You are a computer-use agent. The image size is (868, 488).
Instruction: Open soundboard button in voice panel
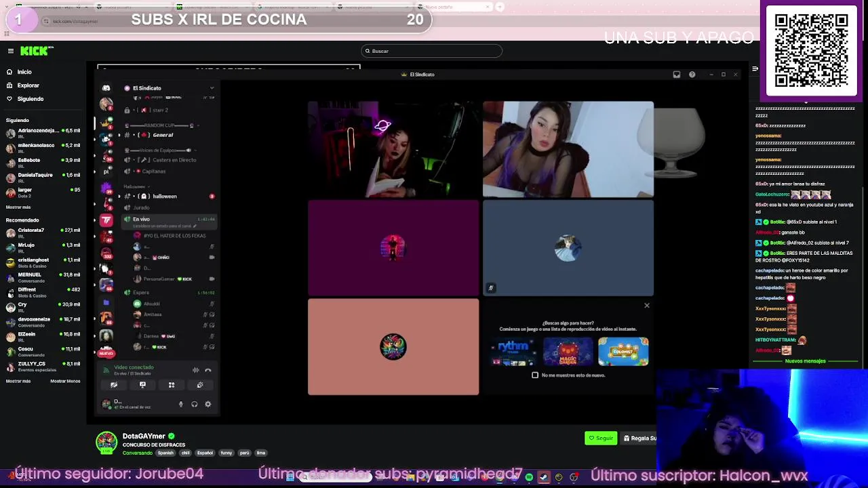[x=200, y=385]
